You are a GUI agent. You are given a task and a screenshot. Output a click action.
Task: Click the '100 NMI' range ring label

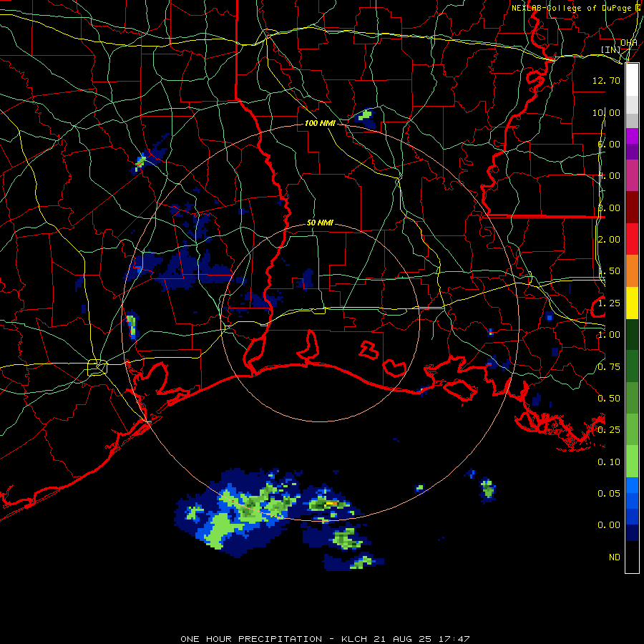(320, 123)
